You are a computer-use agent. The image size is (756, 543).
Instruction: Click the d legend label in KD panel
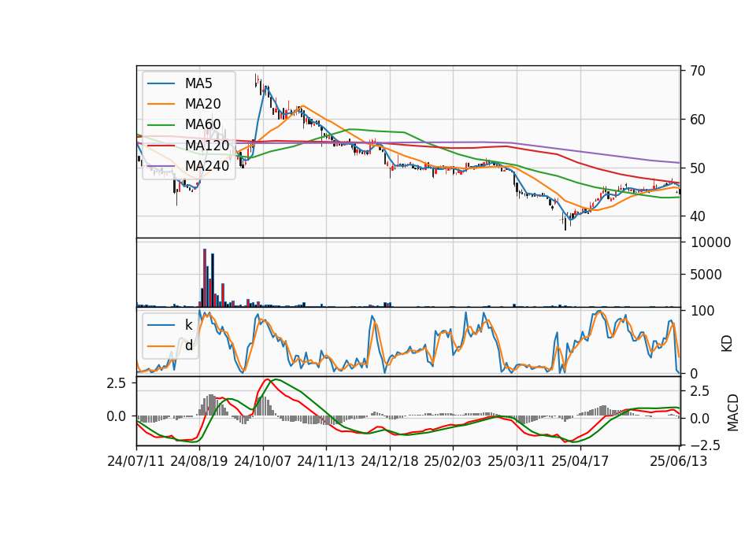[189, 345]
